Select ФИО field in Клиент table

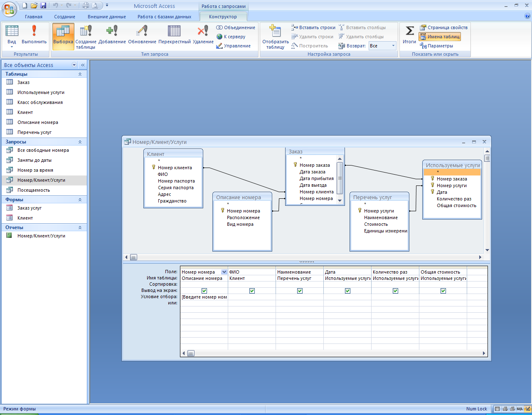(163, 174)
